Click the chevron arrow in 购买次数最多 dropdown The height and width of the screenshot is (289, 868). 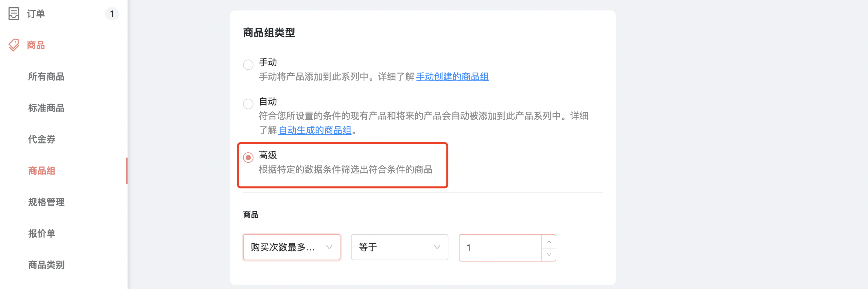(x=329, y=247)
